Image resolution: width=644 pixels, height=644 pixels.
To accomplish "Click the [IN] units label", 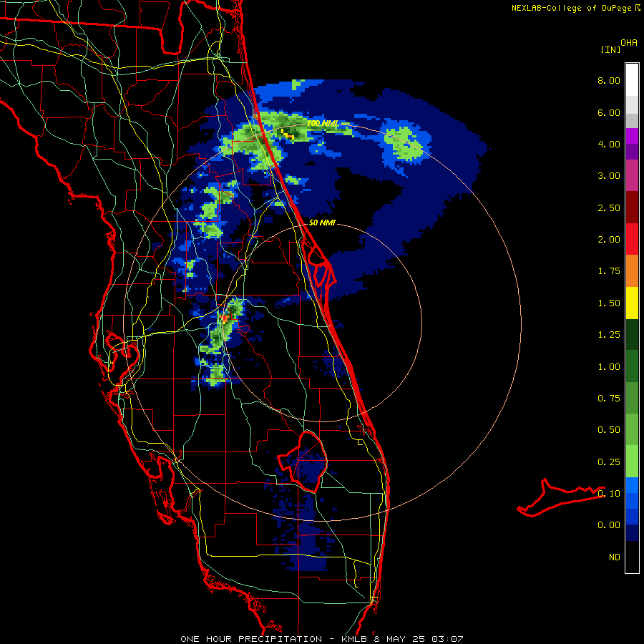I will 610,49.
